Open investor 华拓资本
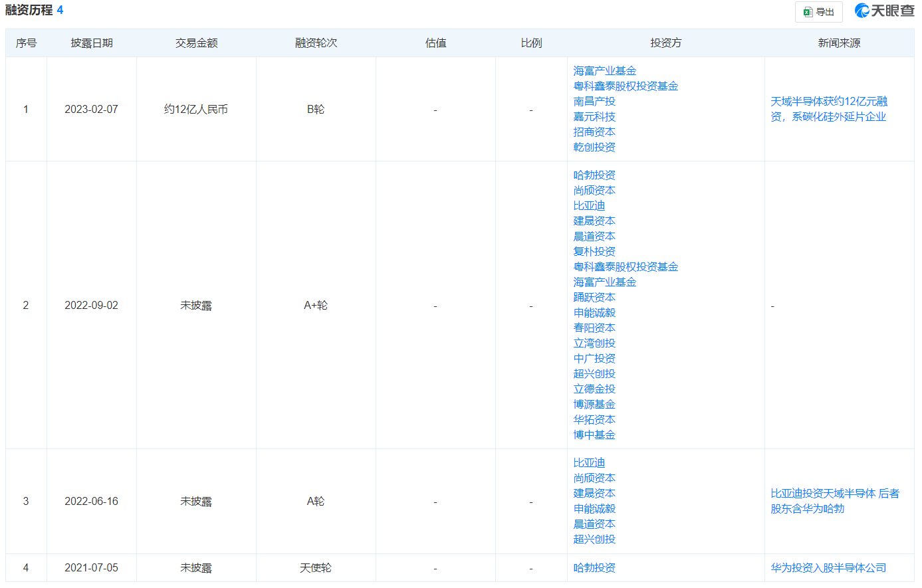Viewport: 922px width, 588px height. [594, 420]
